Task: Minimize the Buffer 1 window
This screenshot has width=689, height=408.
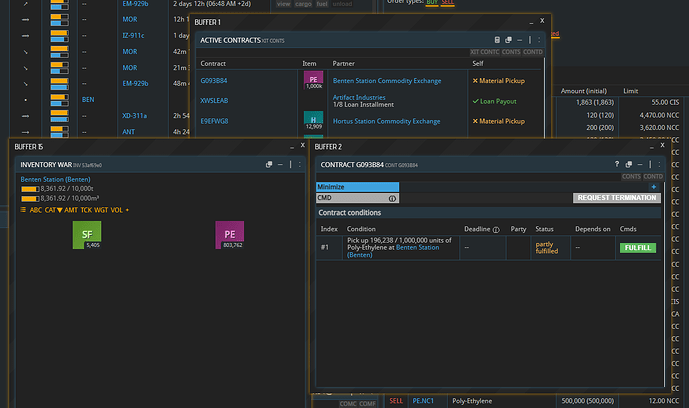Action: coord(531,22)
